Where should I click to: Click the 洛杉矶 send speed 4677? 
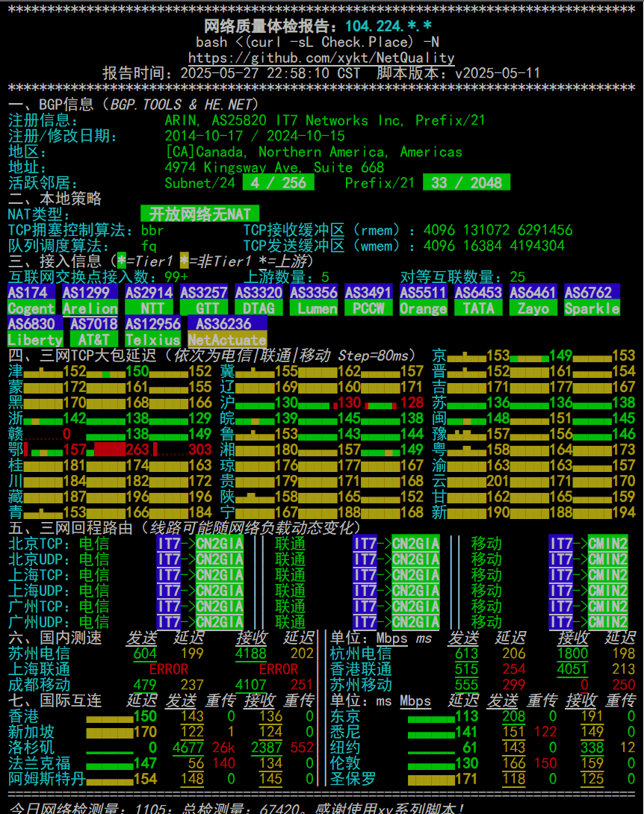[x=188, y=748]
